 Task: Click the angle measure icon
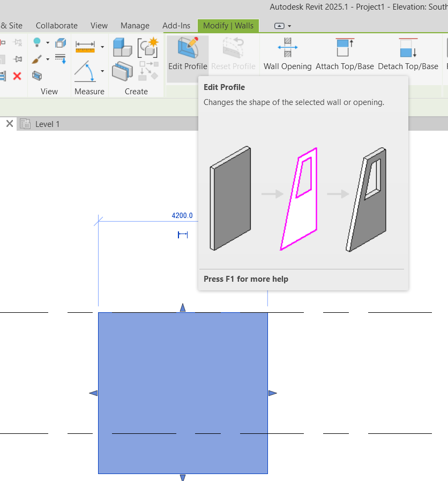85,72
